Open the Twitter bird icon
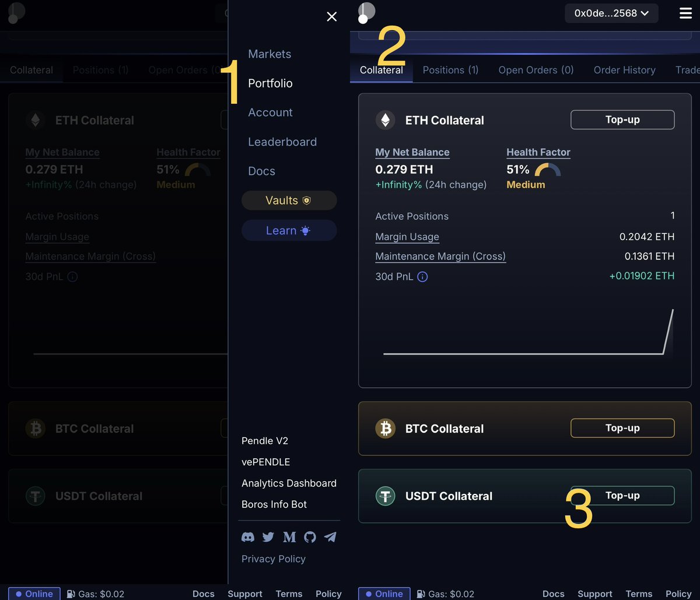The height and width of the screenshot is (600, 700). [x=268, y=537]
